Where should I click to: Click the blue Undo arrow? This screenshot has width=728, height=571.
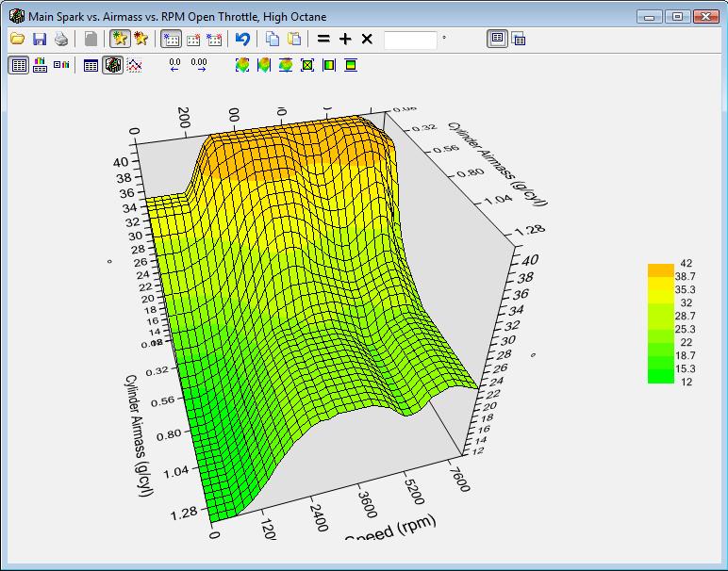click(x=243, y=39)
